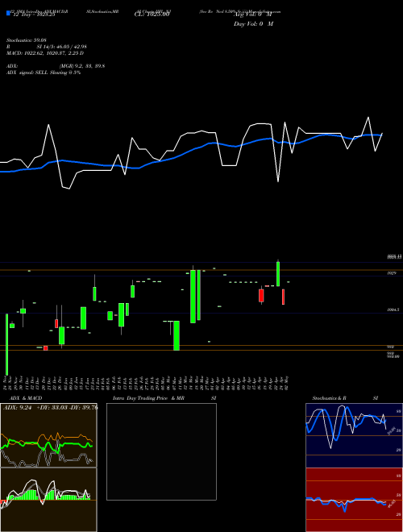Click the 'ADX: 9.24 +DY: 33.03 -DY: 39.76' readout
Image resolution: width=403 pixels, height=532 pixels.
tap(50, 408)
